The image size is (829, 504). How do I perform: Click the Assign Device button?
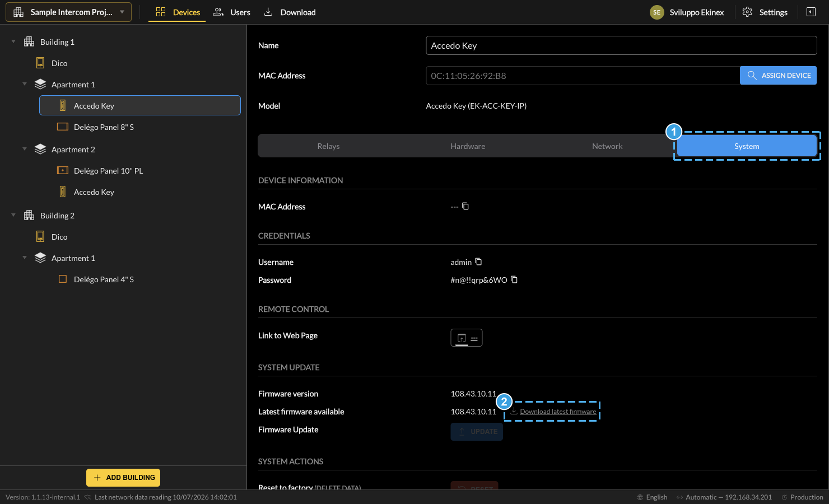778,76
